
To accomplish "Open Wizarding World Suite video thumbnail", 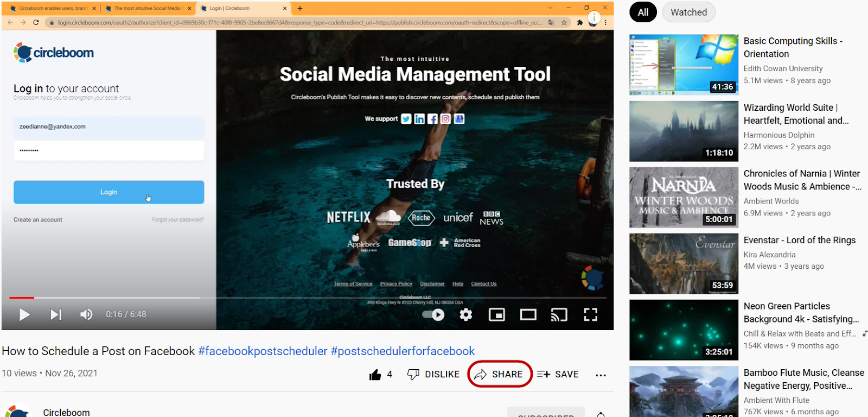I will (684, 131).
